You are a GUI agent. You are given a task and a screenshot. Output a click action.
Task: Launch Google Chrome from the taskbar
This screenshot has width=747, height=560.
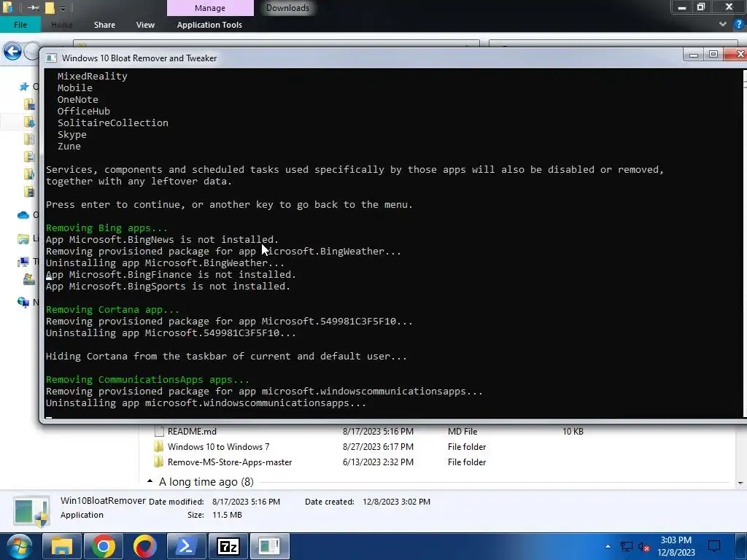[x=104, y=546]
